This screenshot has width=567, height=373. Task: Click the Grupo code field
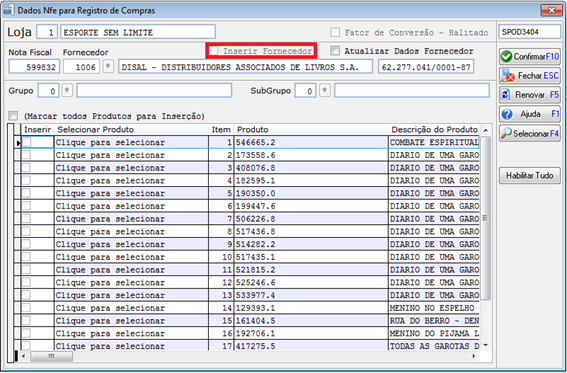pos(48,90)
